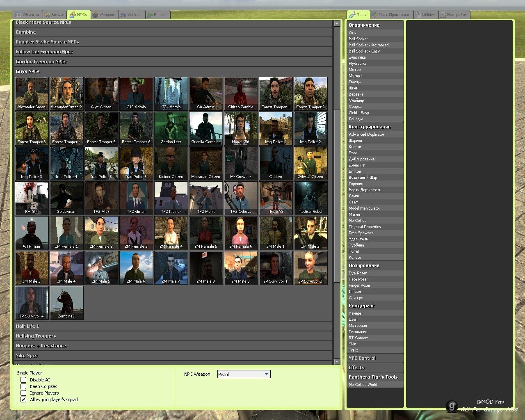Open the Entities tab

click(157, 15)
